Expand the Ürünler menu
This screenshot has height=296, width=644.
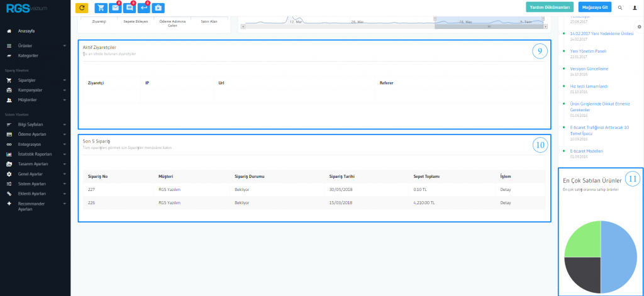point(38,46)
